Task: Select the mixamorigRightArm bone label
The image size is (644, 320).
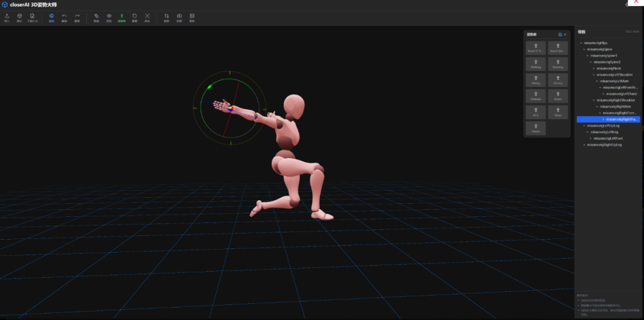Action: pyautogui.click(x=615, y=107)
